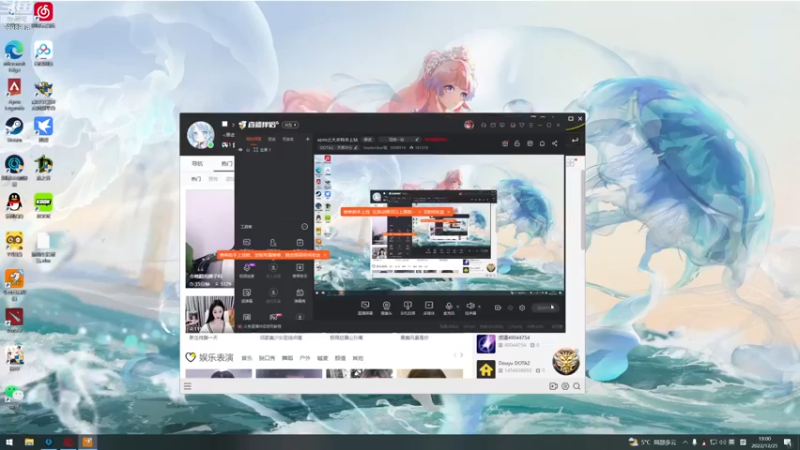
Task: Select the 舞蹈 category under 娱乐表演
Action: click(x=287, y=358)
